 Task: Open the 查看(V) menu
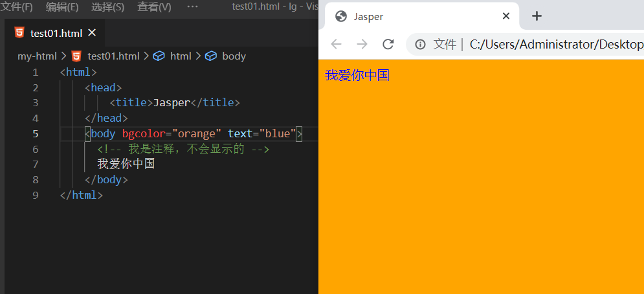tap(154, 6)
